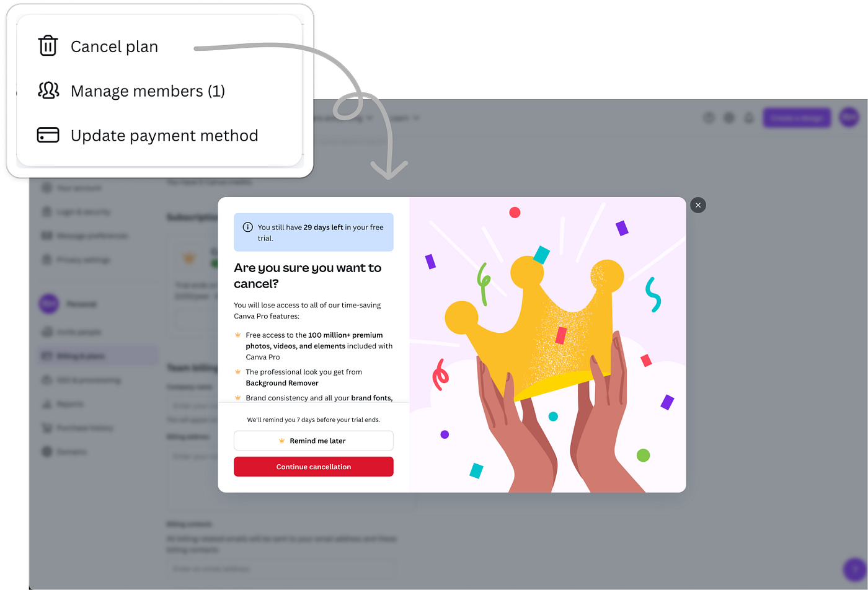Click the crown icon inside Remind me later

click(281, 441)
